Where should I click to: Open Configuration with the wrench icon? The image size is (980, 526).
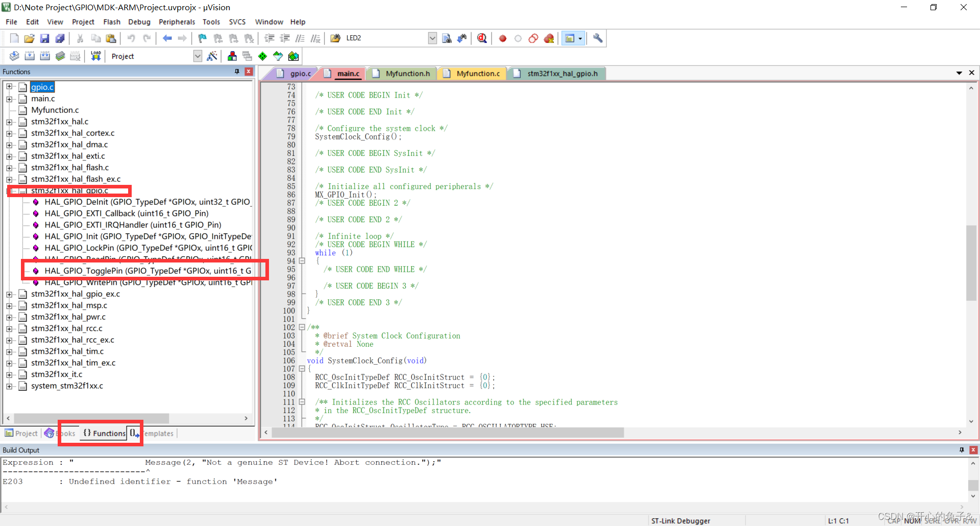tap(598, 38)
